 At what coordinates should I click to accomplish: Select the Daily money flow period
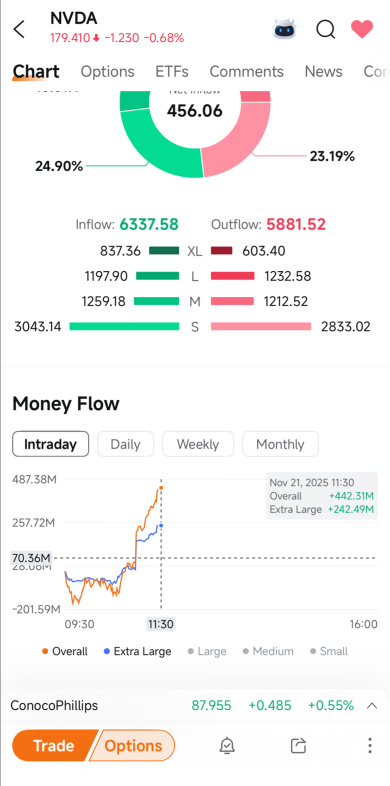125,444
